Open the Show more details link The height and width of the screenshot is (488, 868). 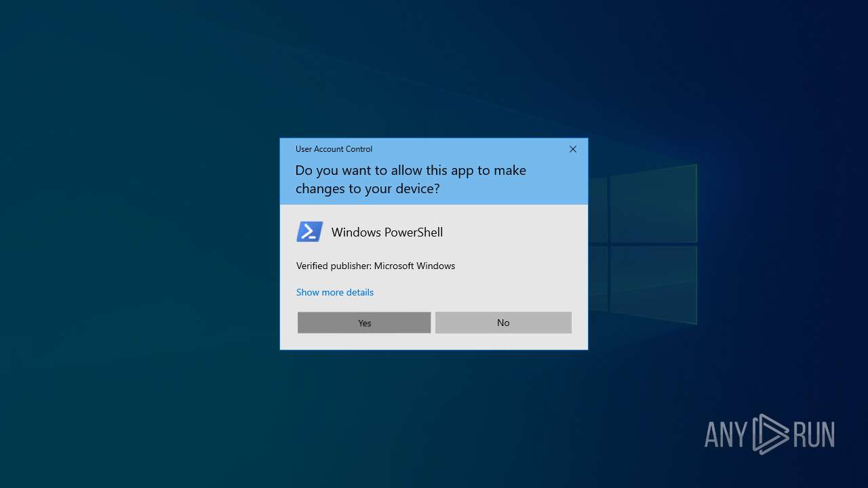point(335,292)
